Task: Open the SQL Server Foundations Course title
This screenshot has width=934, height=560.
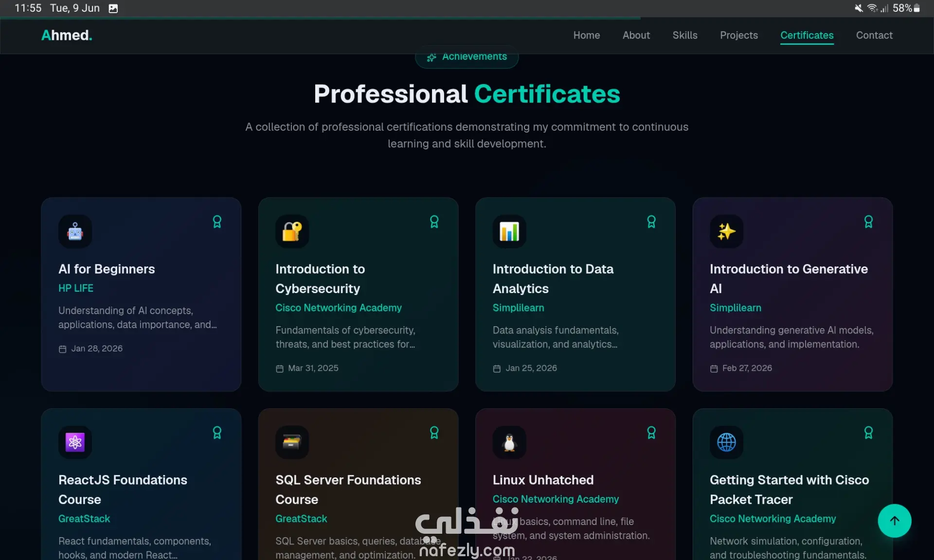Action: (x=348, y=490)
